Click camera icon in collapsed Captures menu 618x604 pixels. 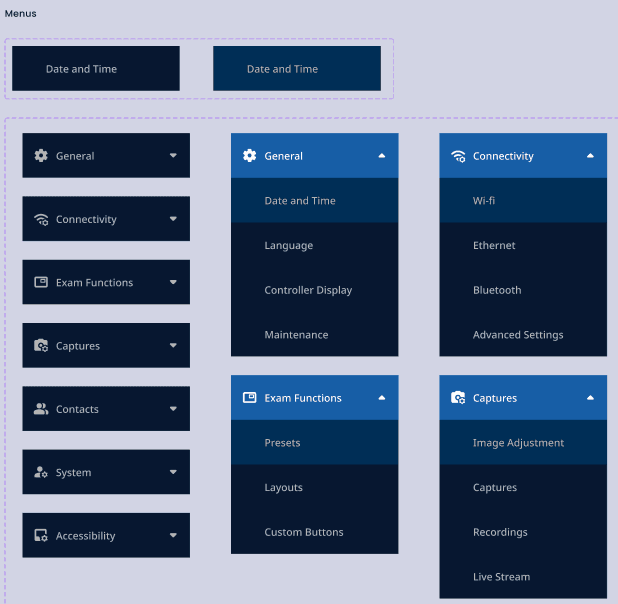[41, 345]
